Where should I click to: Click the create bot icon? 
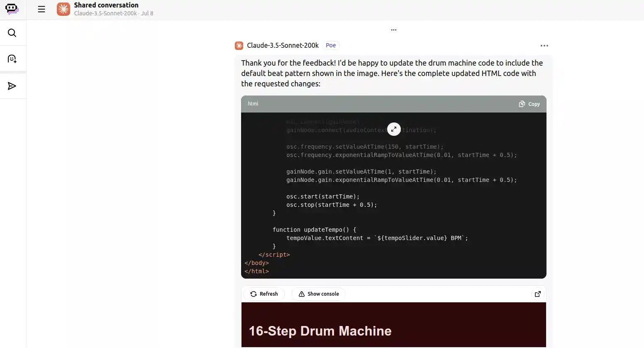[x=12, y=59]
